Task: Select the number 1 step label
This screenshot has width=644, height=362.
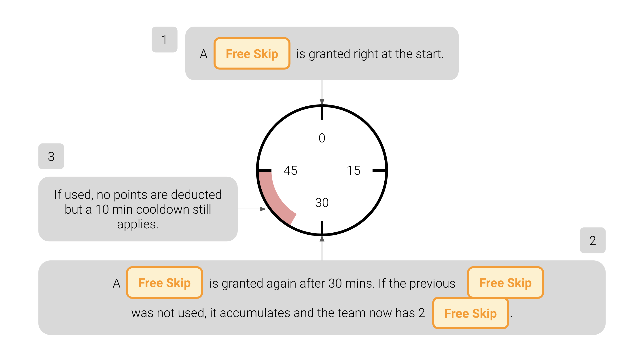Action: point(164,40)
